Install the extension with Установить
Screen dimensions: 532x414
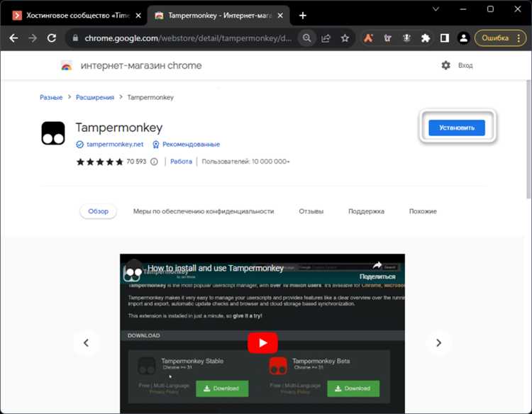point(457,128)
